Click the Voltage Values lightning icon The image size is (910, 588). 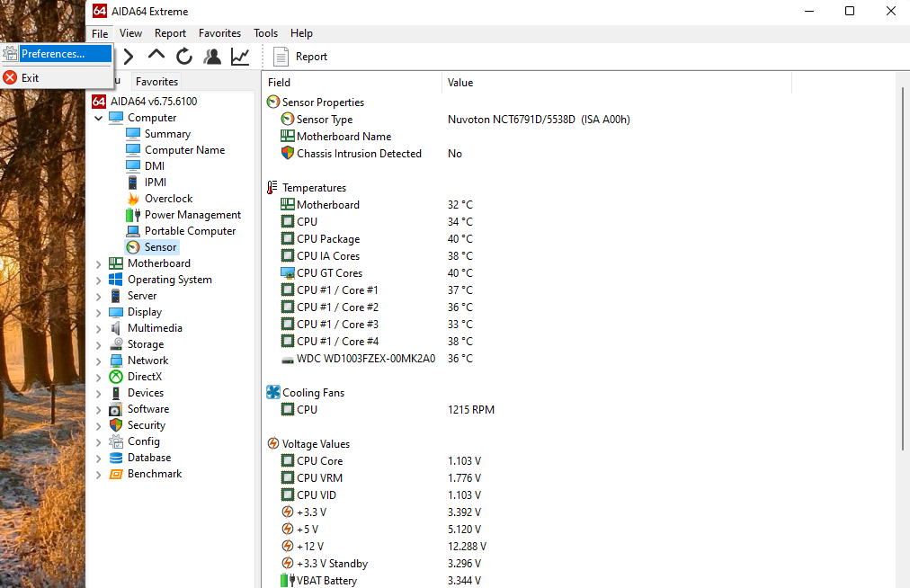click(272, 443)
